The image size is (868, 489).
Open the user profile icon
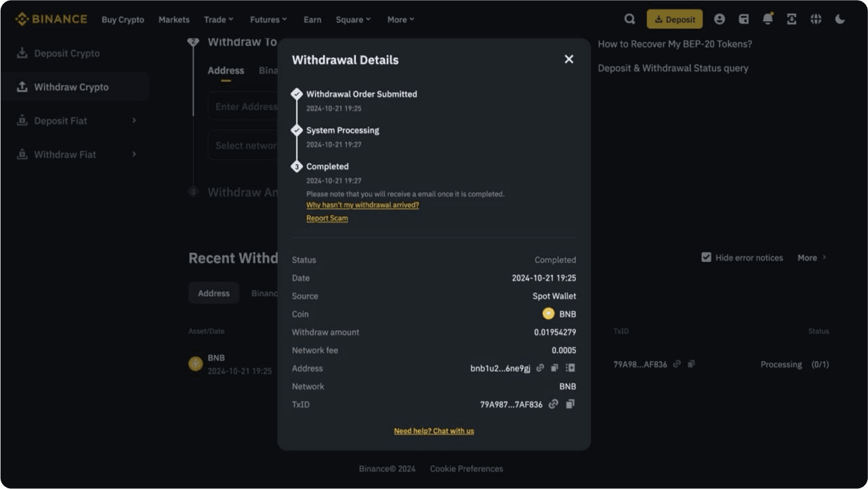pos(720,19)
